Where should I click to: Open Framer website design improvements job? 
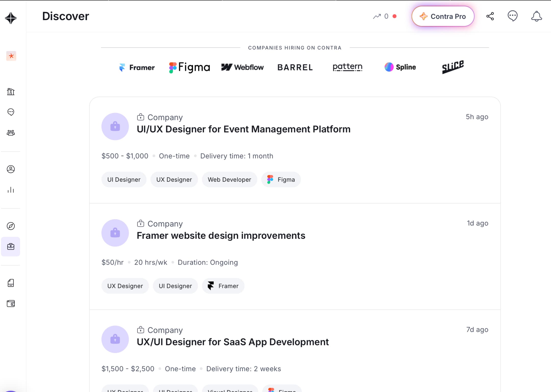point(221,236)
